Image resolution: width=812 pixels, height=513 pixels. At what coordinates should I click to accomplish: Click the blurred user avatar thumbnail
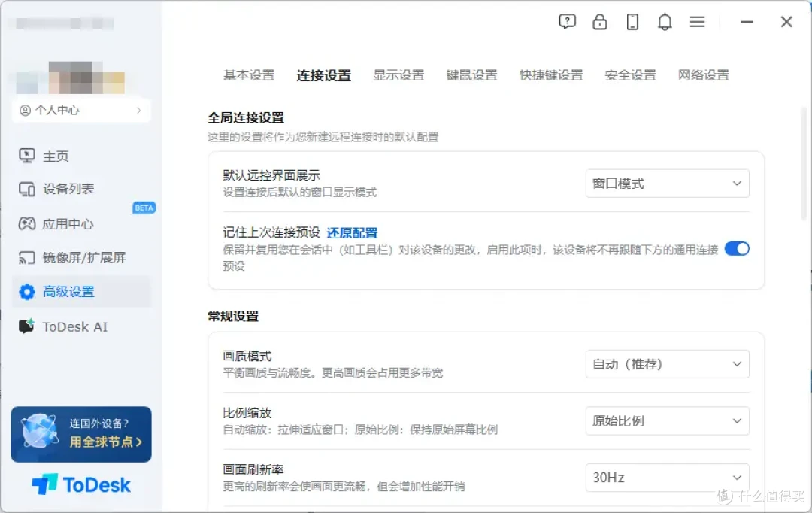coord(71,77)
